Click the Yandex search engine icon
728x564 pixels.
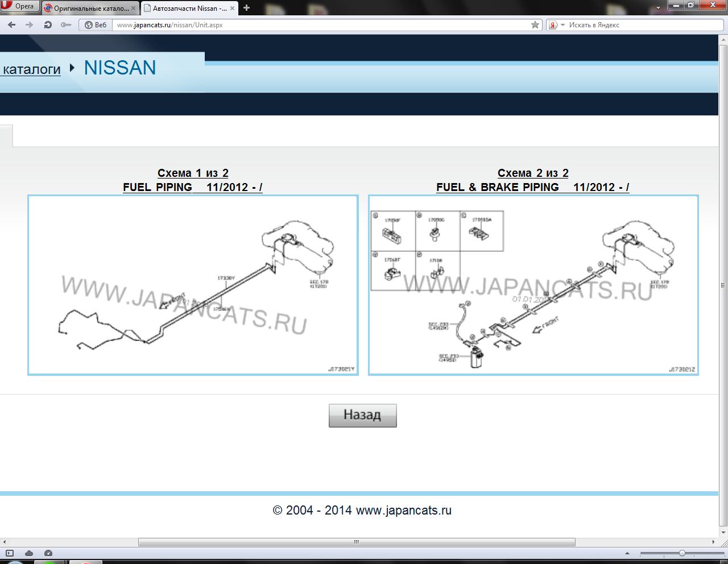click(553, 25)
